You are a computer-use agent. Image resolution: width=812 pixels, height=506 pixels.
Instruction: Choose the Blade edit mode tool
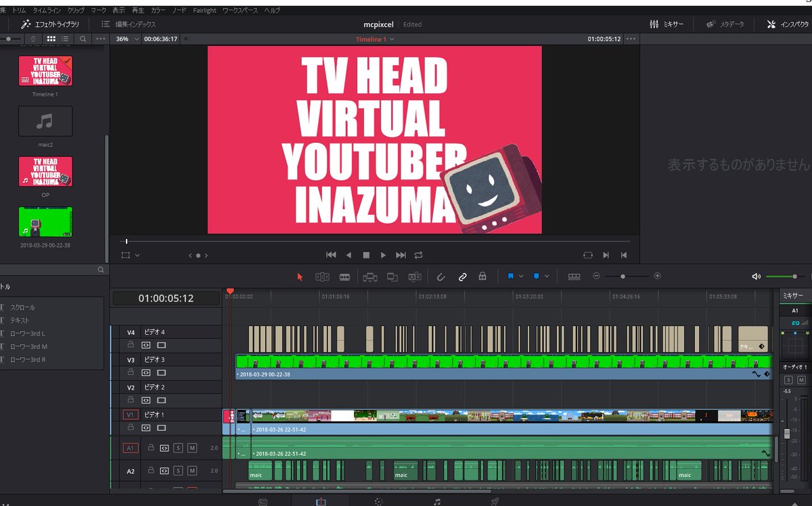344,277
